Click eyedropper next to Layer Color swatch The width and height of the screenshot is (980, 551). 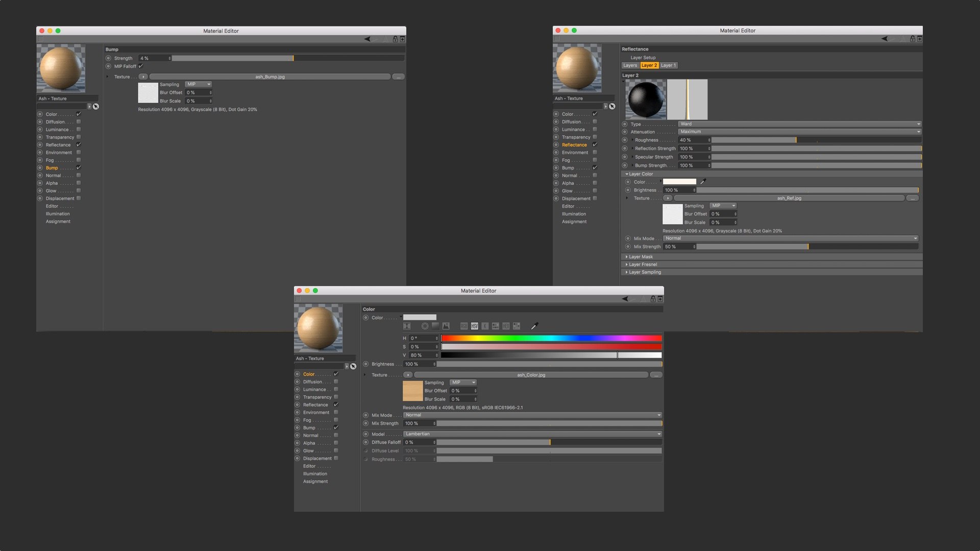click(703, 182)
